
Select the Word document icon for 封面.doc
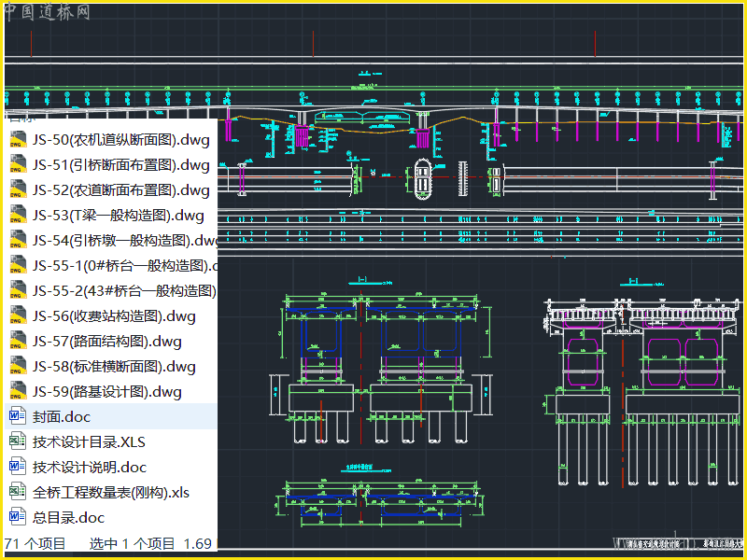coord(18,416)
